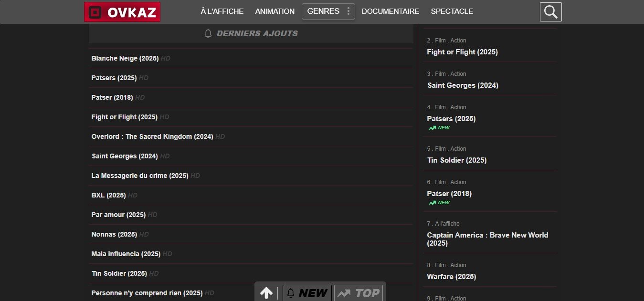Click the HD tag beside Blanche Neige

[x=165, y=58]
